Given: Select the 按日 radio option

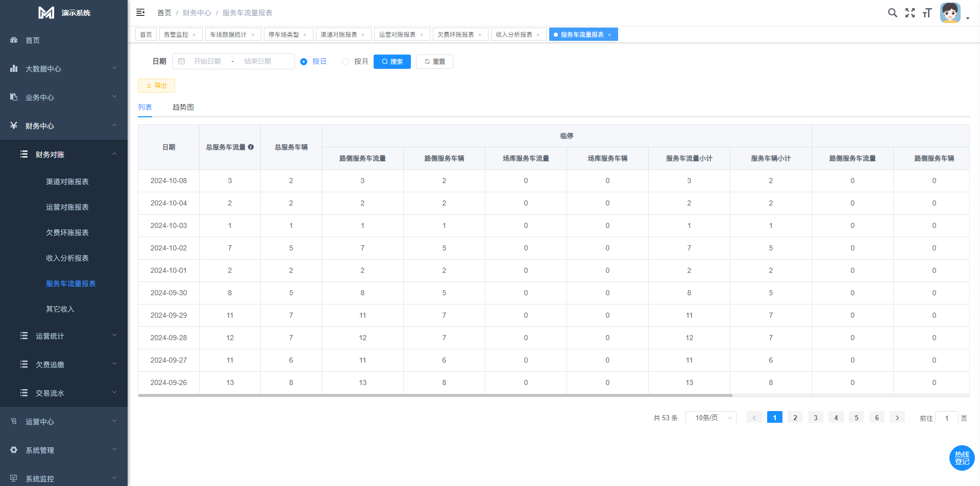Looking at the screenshot, I should [304, 62].
